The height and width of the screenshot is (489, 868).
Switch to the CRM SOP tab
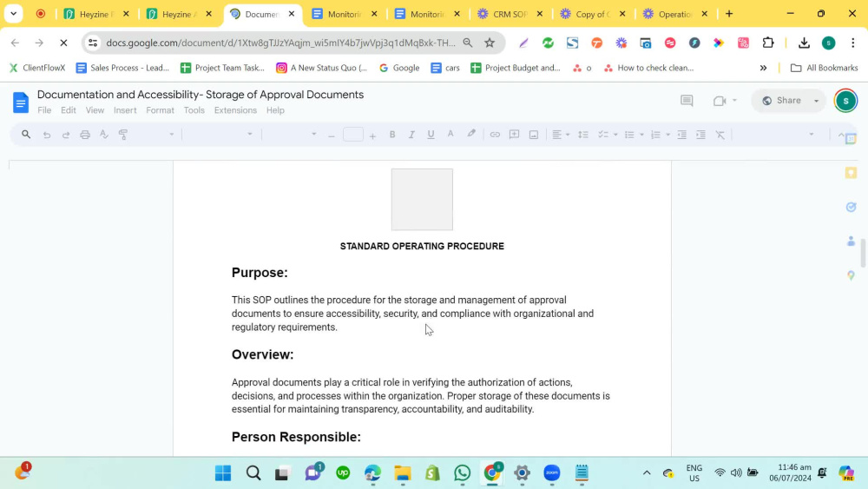coord(510,14)
